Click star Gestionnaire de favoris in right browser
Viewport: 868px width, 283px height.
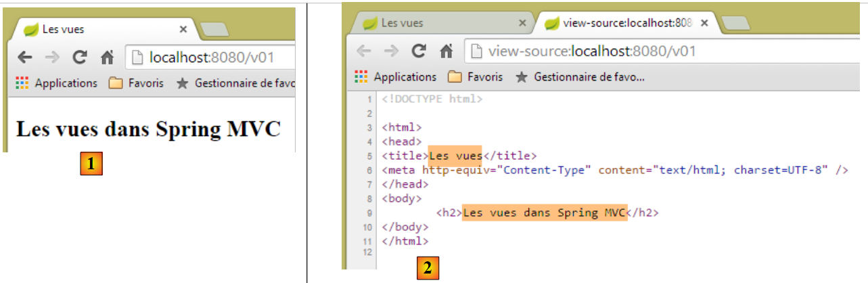(x=580, y=77)
